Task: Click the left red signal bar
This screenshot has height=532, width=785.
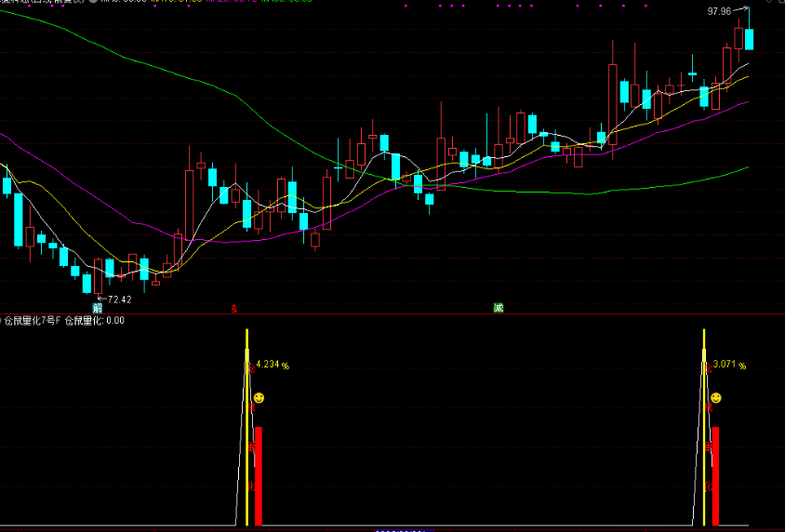Action: click(x=258, y=476)
